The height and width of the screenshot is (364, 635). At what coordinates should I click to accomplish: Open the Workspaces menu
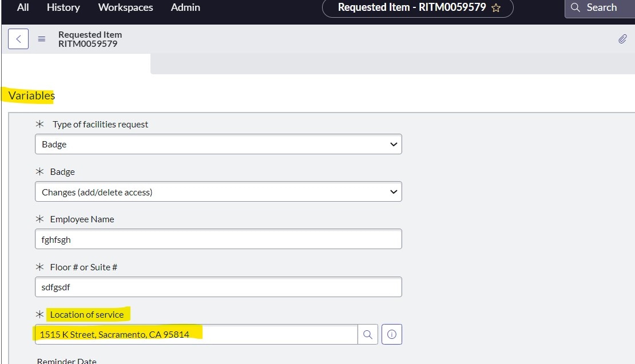(x=125, y=7)
